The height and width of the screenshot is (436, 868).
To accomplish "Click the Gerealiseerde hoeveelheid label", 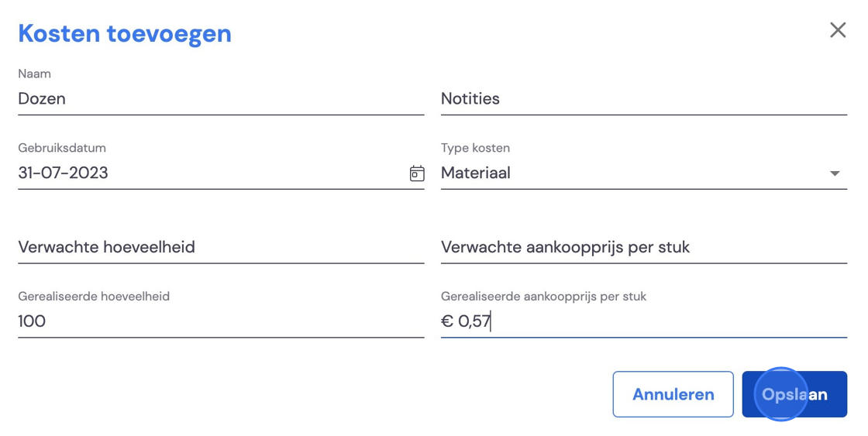I will pos(94,296).
